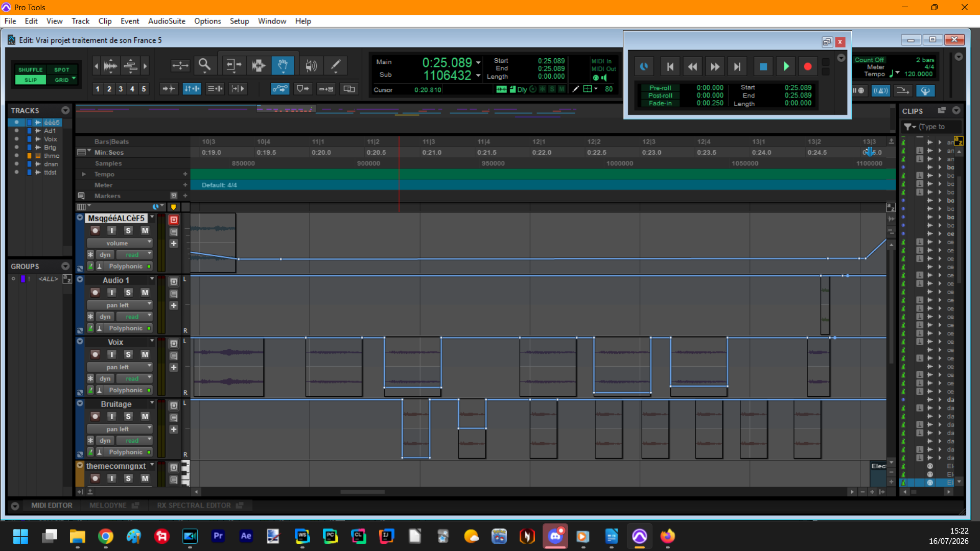The height and width of the screenshot is (551, 980).
Task: Open the pan left view selector on Voix
Action: click(x=120, y=367)
